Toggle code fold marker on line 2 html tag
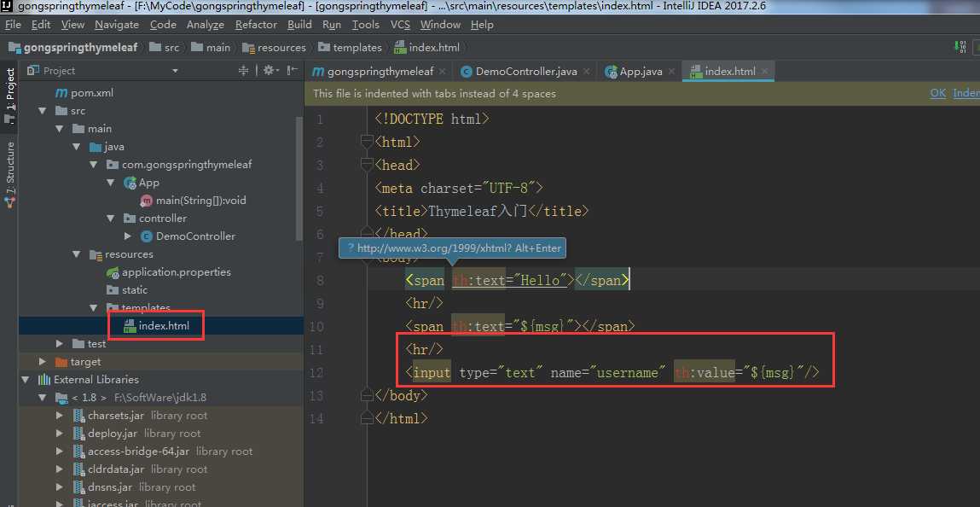 (x=367, y=143)
